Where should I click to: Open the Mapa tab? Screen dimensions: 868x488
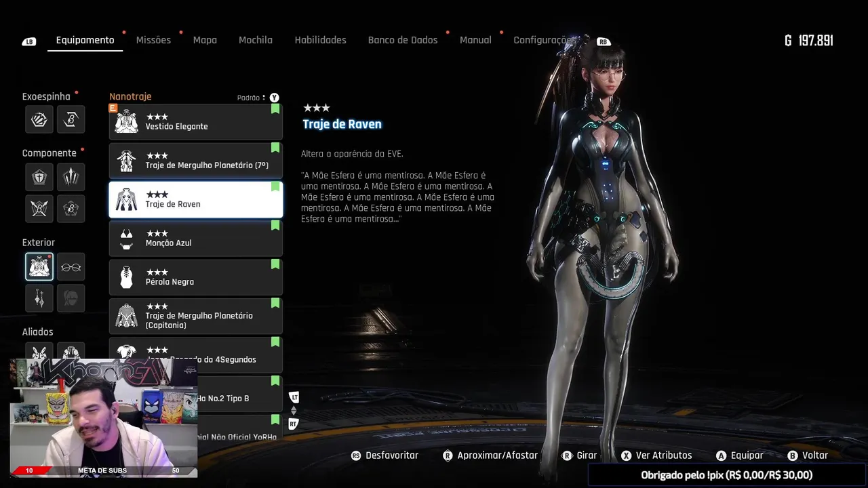(205, 40)
